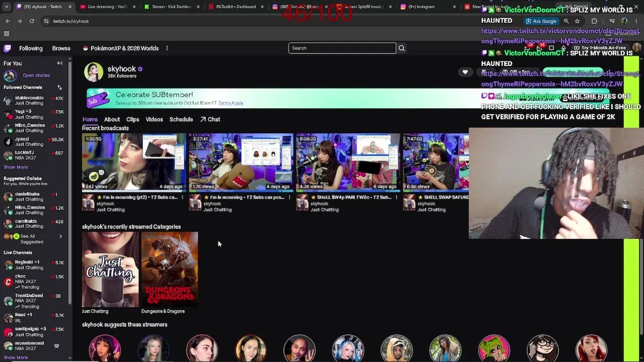The image size is (644, 362).
Task: Open options for 'SHELL SW4p PART TWOo' video
Action: [396, 198]
